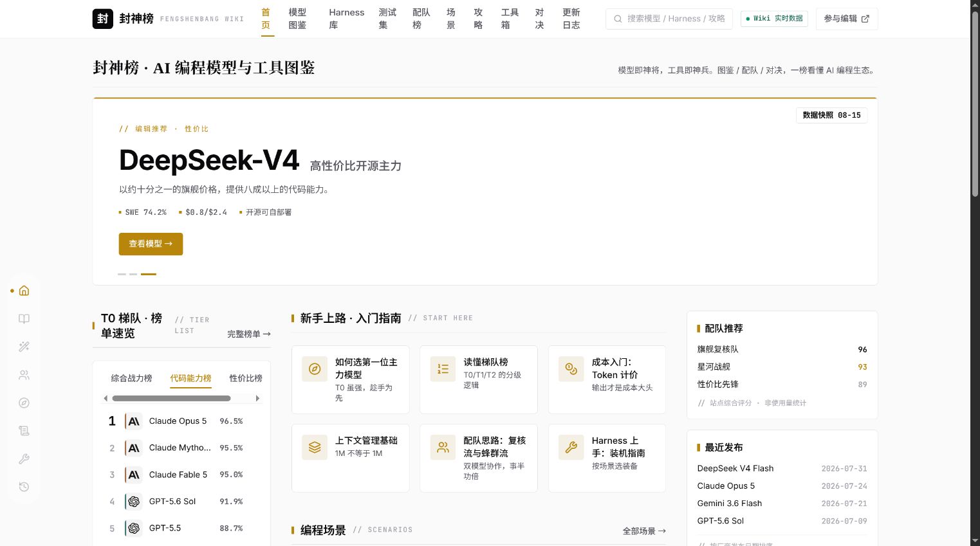The image size is (980, 546).
Task: Open the book icon in the side rail
Action: click(x=24, y=319)
